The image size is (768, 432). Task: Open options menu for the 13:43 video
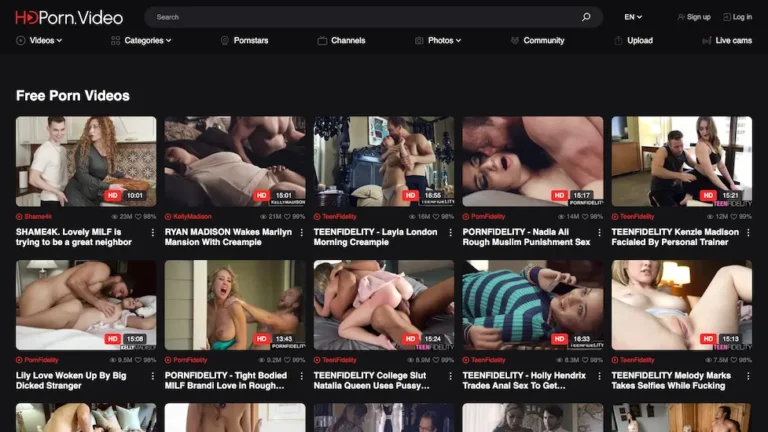[x=302, y=376]
